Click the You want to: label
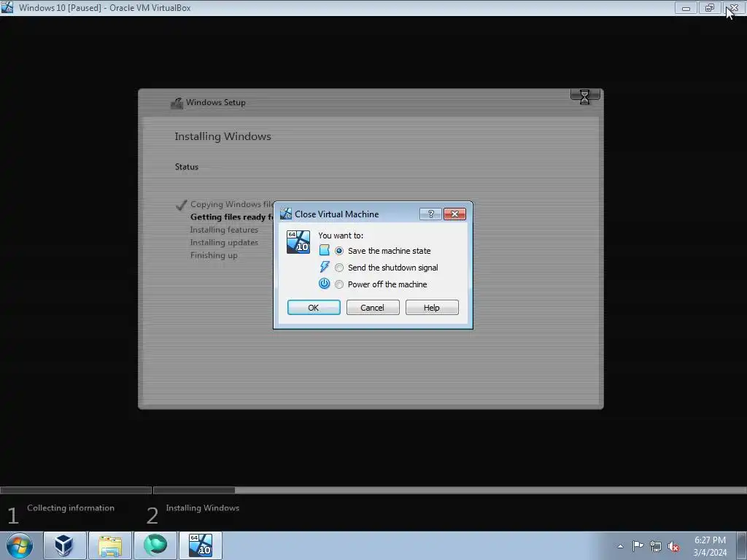747x560 pixels. click(x=341, y=236)
